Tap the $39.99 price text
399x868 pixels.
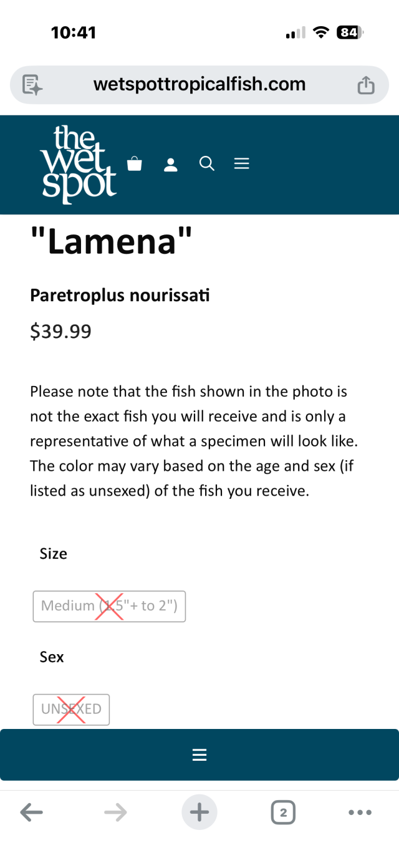[x=60, y=331]
